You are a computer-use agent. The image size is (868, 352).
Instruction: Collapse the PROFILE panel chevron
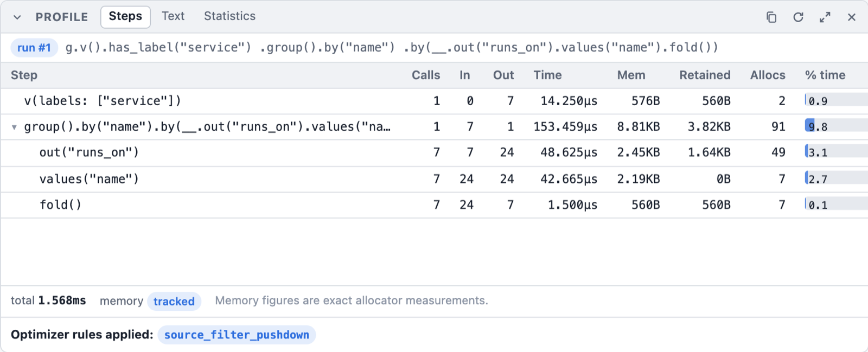pos(17,17)
